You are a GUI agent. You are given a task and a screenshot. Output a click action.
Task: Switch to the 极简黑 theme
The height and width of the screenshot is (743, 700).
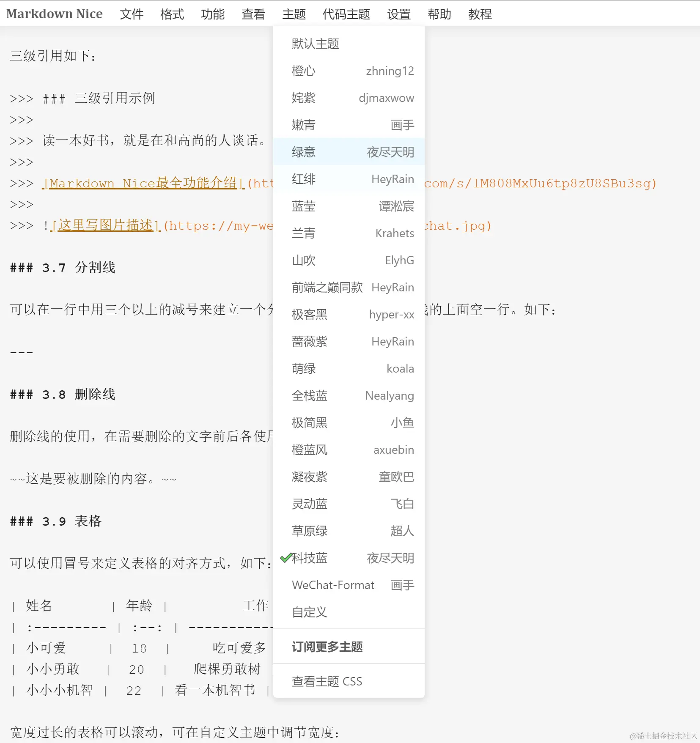349,422
